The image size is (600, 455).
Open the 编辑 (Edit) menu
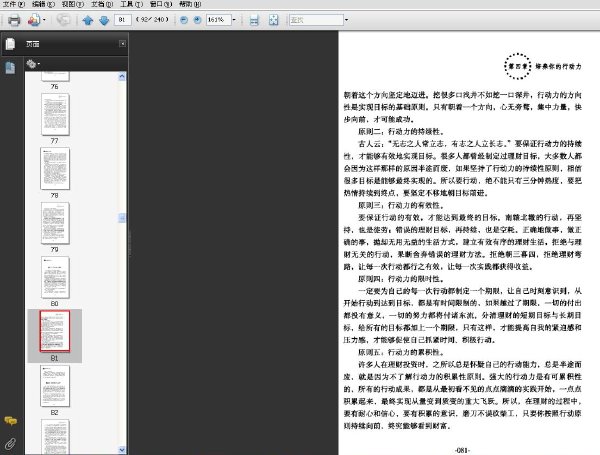tap(43, 4)
